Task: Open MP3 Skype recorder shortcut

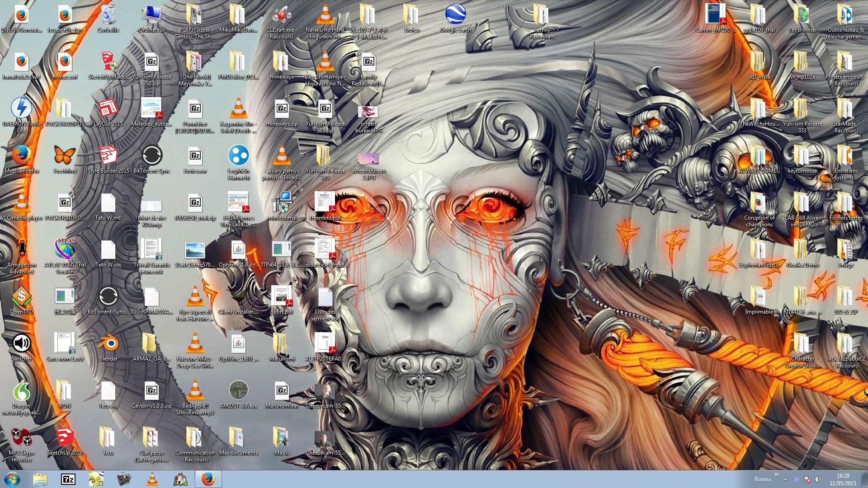Action: tap(21, 444)
